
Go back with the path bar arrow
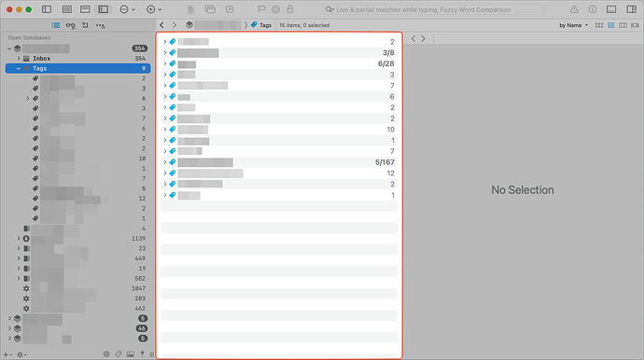(161, 25)
